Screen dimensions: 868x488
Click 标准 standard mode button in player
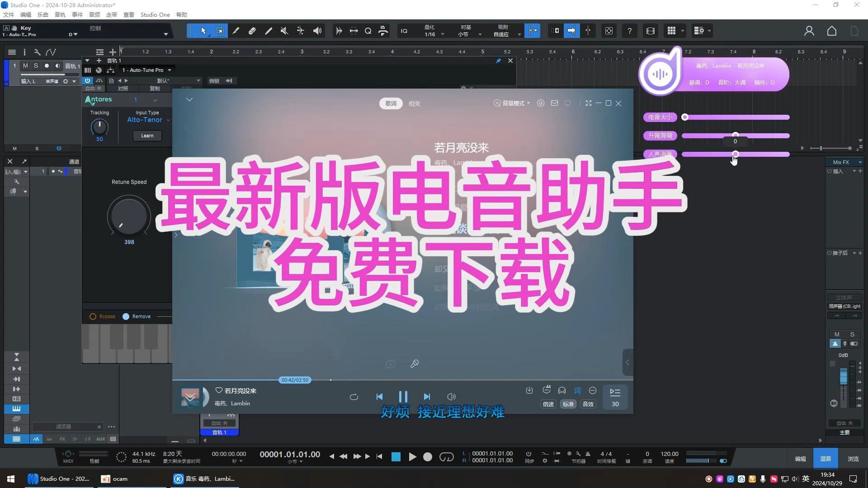[567, 404]
